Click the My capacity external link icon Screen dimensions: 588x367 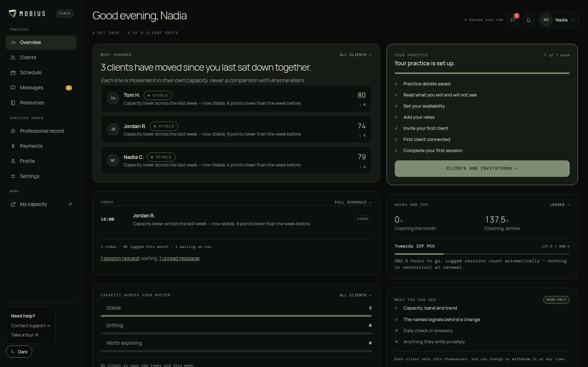click(x=13, y=204)
